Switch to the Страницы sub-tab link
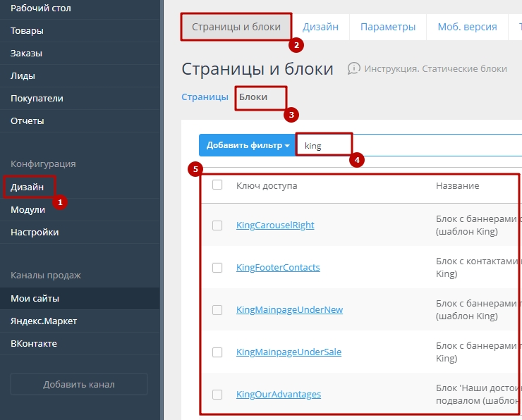This screenshot has height=420, width=522. (x=205, y=97)
